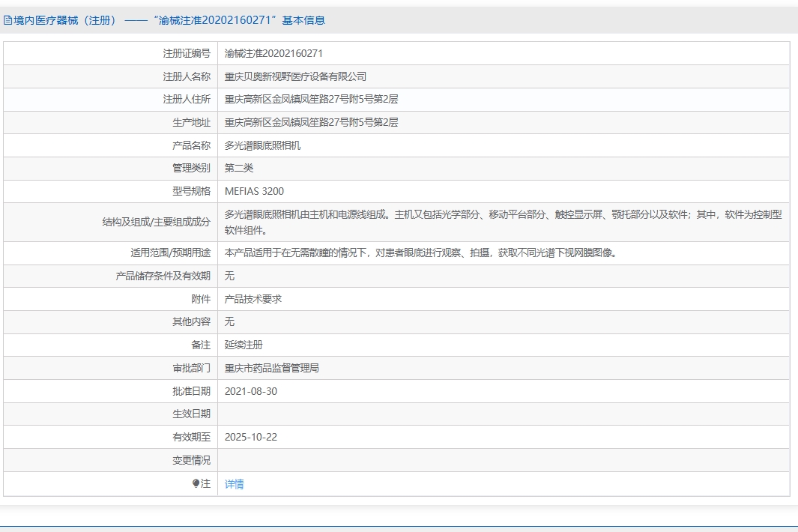
Task: Select the date 2021-08-30
Action: pos(251,391)
